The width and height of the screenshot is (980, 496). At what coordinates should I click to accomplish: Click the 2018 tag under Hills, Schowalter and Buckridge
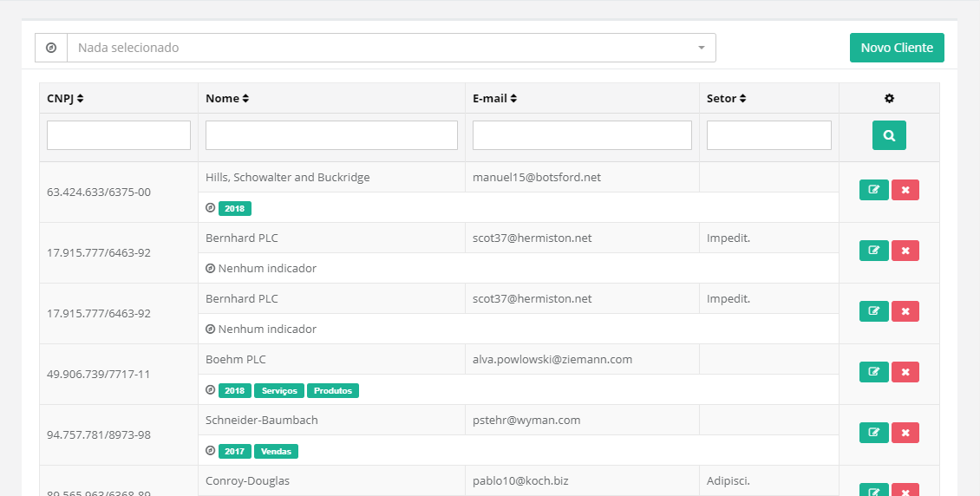234,209
